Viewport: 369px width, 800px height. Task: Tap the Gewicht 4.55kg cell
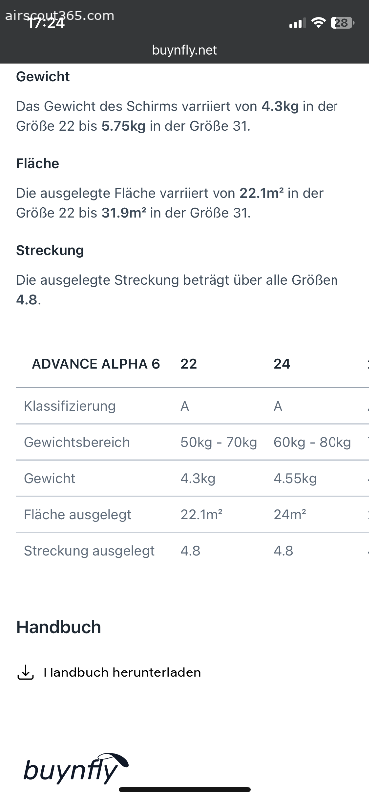pyautogui.click(x=295, y=479)
